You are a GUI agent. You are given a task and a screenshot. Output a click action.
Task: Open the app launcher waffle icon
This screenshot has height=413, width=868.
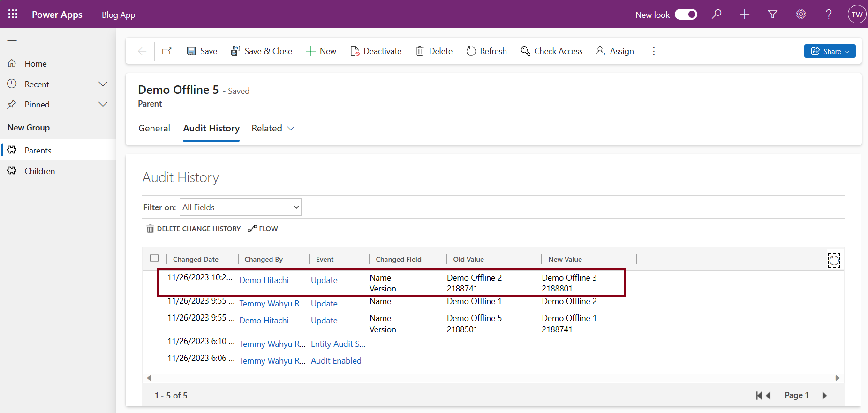point(13,14)
